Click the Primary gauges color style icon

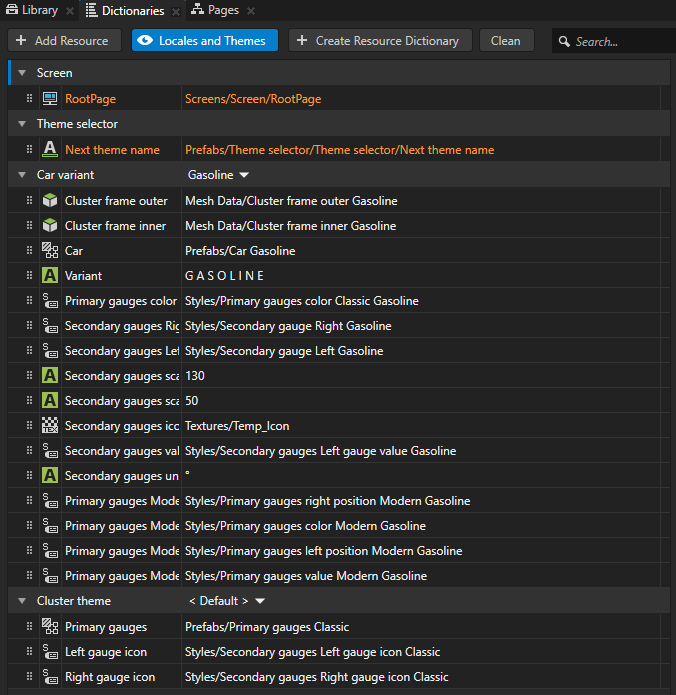[x=50, y=301]
